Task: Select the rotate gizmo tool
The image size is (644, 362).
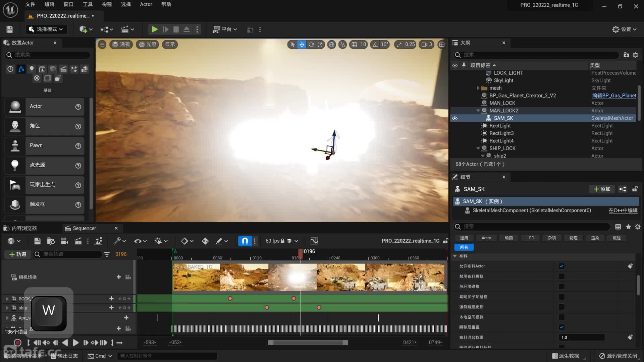Action: coord(311,45)
